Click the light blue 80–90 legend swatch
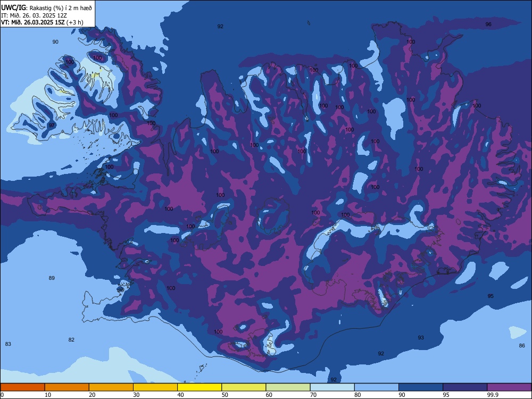Image resolution: width=532 pixels, height=399 pixels. [376, 387]
